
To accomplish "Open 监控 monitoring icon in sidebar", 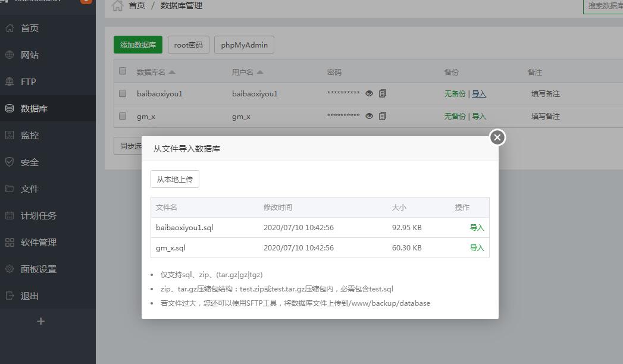I will pos(10,135).
